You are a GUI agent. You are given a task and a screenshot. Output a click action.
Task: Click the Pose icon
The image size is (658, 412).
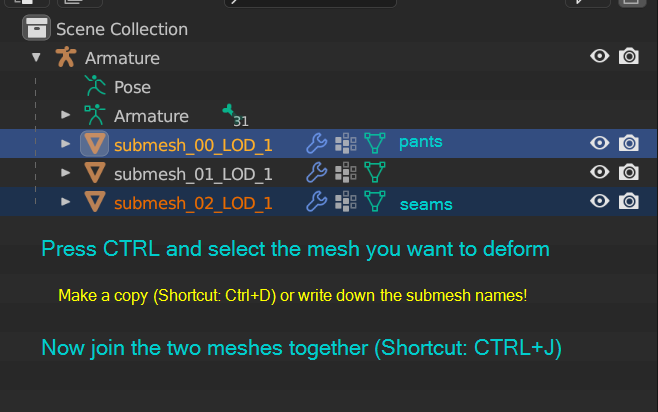click(x=95, y=87)
